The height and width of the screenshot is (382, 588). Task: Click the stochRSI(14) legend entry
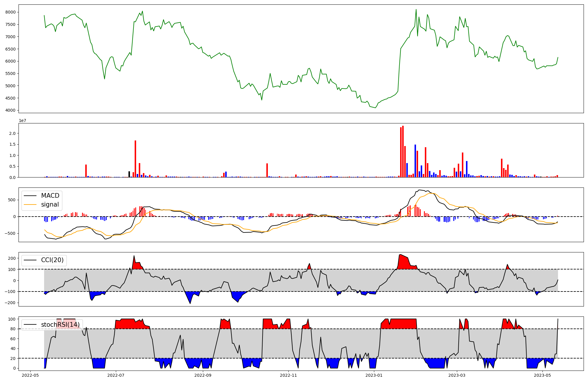tap(60, 325)
